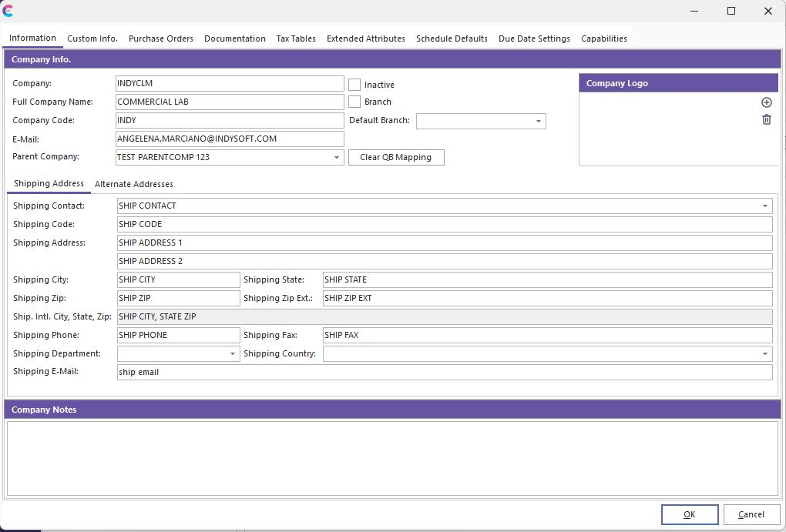Image resolution: width=786 pixels, height=532 pixels.
Task: Click into the Company Notes text area
Action: coord(392,457)
